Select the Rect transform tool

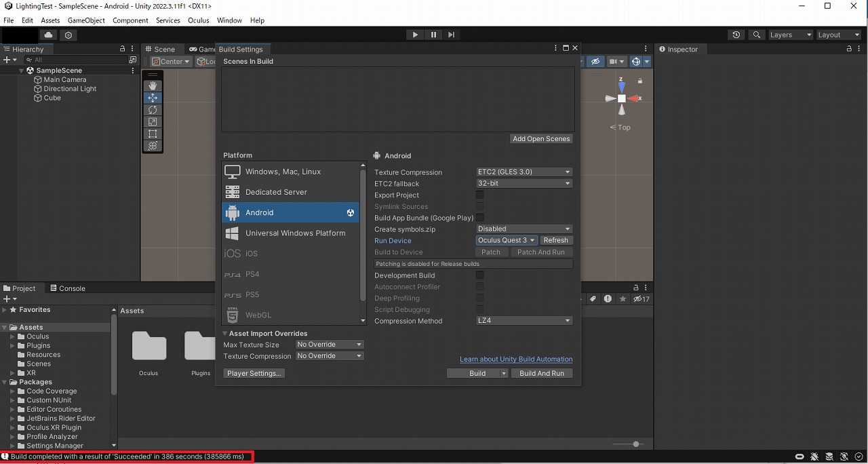(x=153, y=134)
